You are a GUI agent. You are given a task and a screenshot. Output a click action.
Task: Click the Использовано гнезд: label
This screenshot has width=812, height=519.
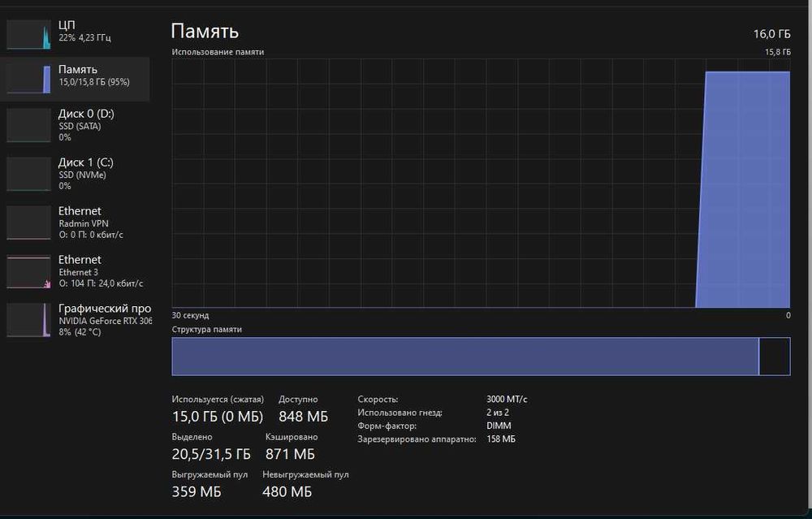(x=400, y=413)
